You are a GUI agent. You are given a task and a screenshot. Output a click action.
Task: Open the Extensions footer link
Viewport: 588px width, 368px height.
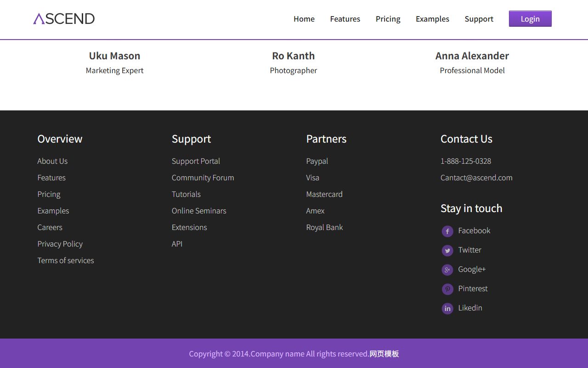[x=189, y=227]
